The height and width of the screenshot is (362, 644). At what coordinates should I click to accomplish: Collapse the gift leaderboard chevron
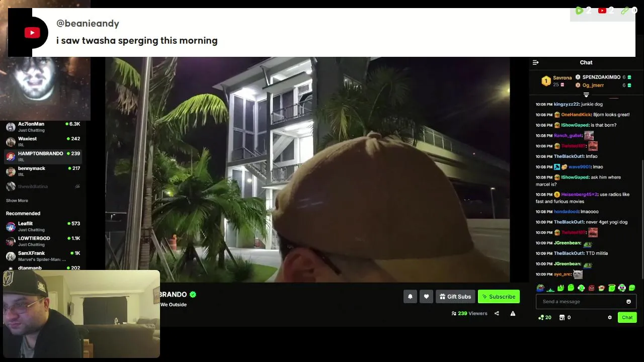pyautogui.click(x=586, y=95)
